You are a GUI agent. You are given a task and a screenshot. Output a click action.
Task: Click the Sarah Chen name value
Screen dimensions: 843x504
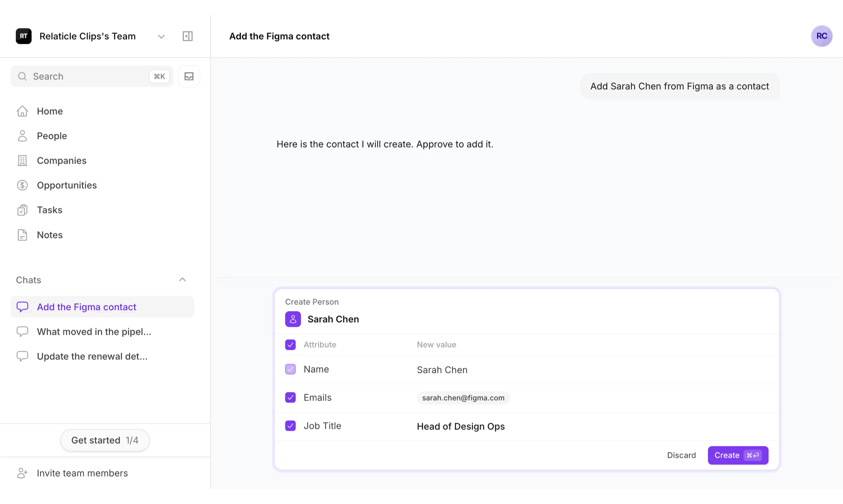point(442,369)
